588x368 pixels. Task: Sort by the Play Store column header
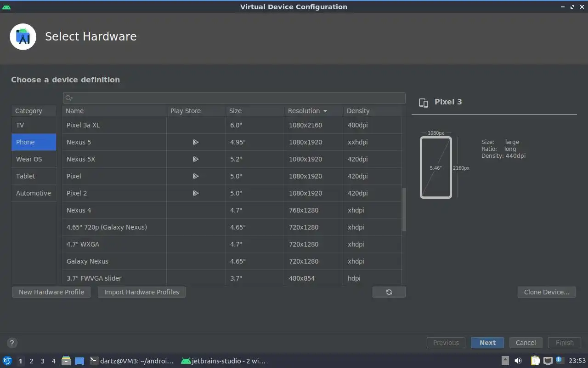pyautogui.click(x=196, y=111)
